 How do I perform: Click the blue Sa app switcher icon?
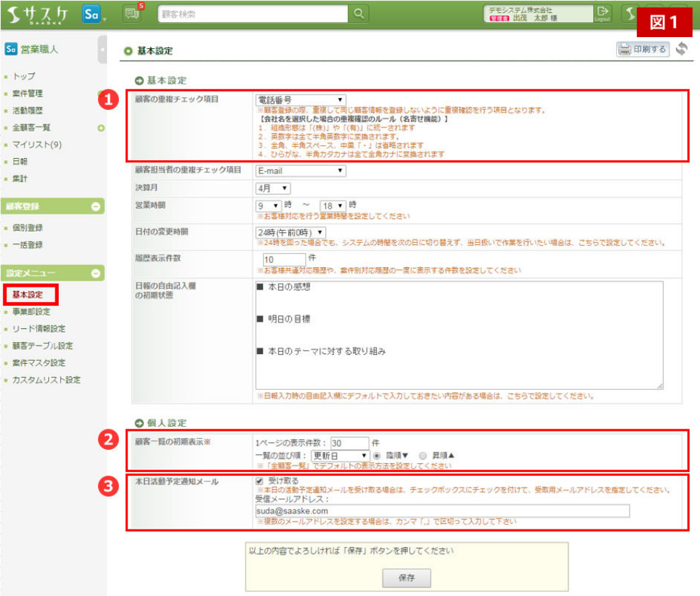91,14
